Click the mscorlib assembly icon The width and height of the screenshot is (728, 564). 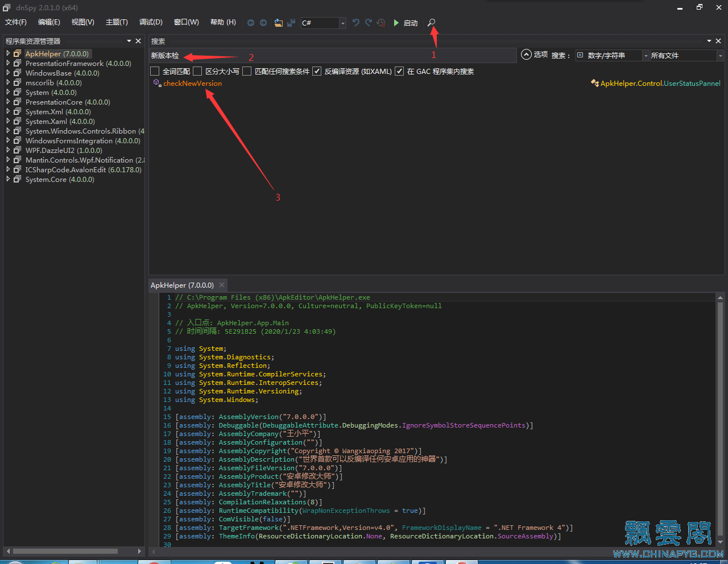point(18,82)
